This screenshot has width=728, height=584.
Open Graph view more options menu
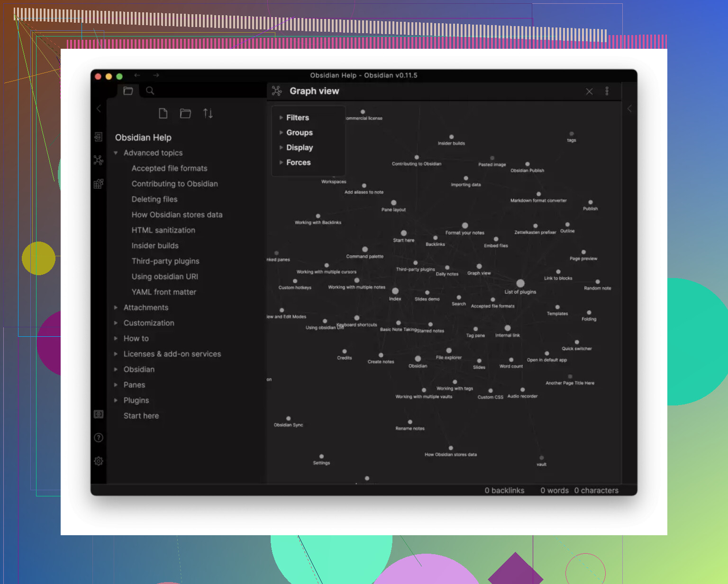(x=607, y=91)
